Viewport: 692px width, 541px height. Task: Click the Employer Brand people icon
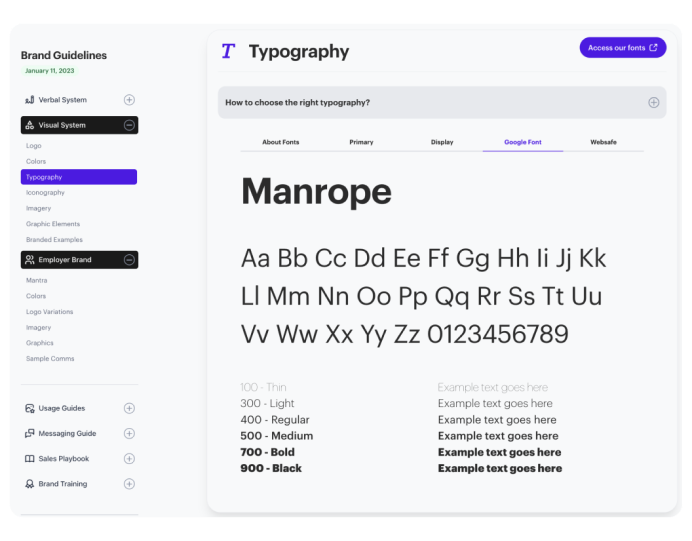[x=30, y=259]
